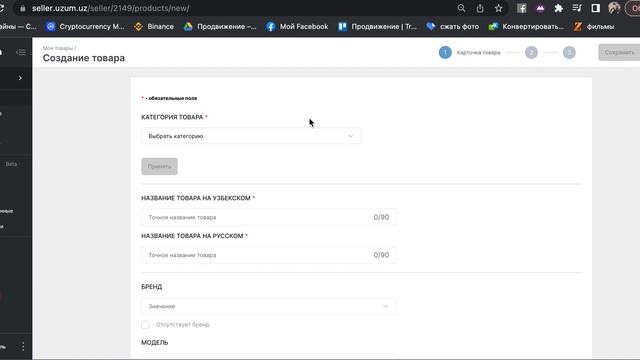640x360 pixels.
Task: Select step 2 circle in progress stepper
Action: point(531,52)
